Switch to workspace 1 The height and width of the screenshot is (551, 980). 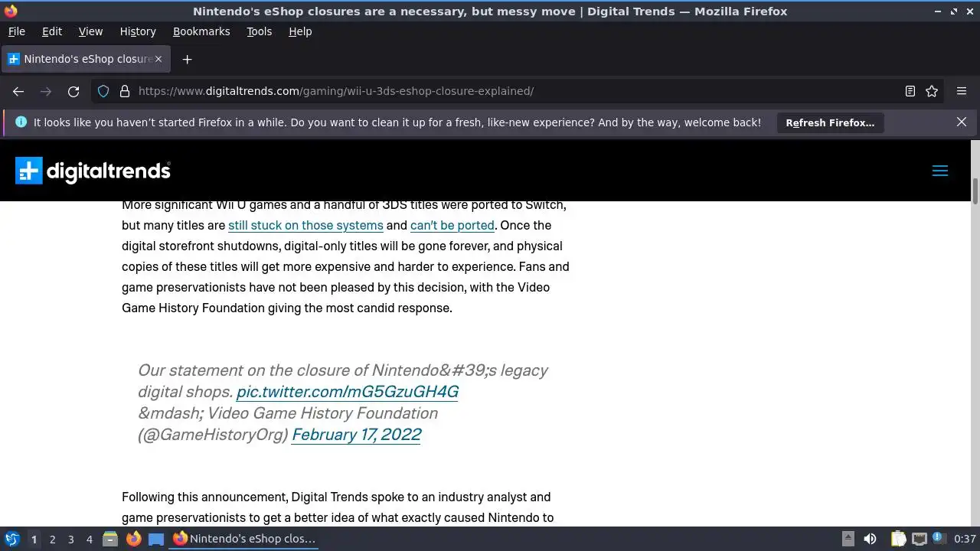[34, 540]
